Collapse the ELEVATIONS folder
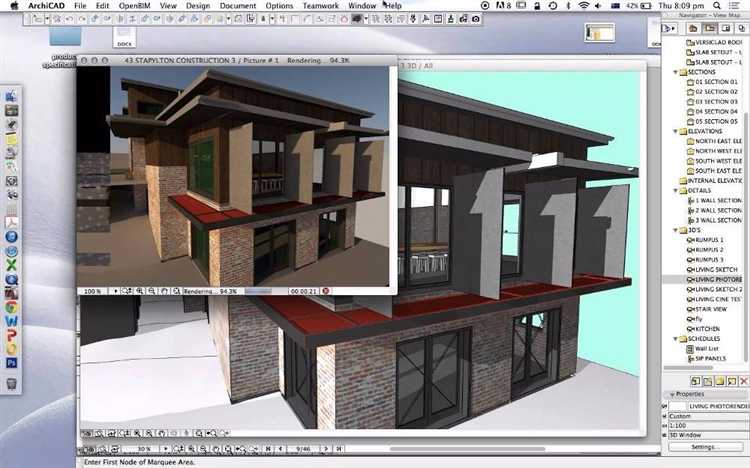Image resolution: width=750 pixels, height=468 pixels. coord(675,131)
